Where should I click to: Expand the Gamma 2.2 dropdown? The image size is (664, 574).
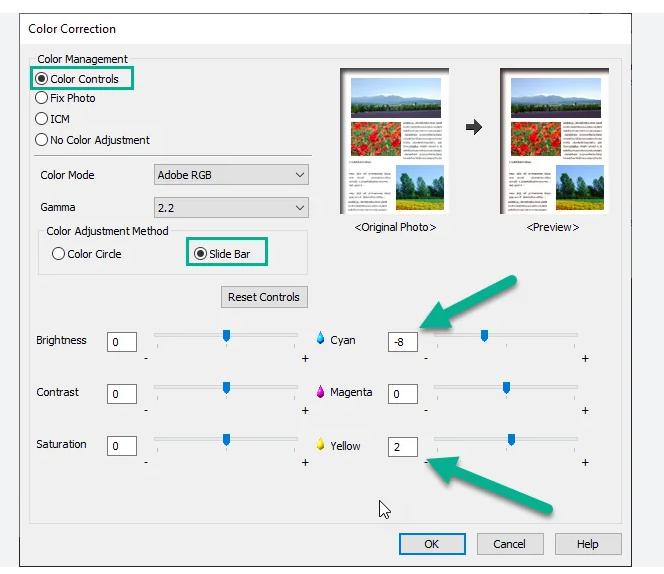(231, 208)
